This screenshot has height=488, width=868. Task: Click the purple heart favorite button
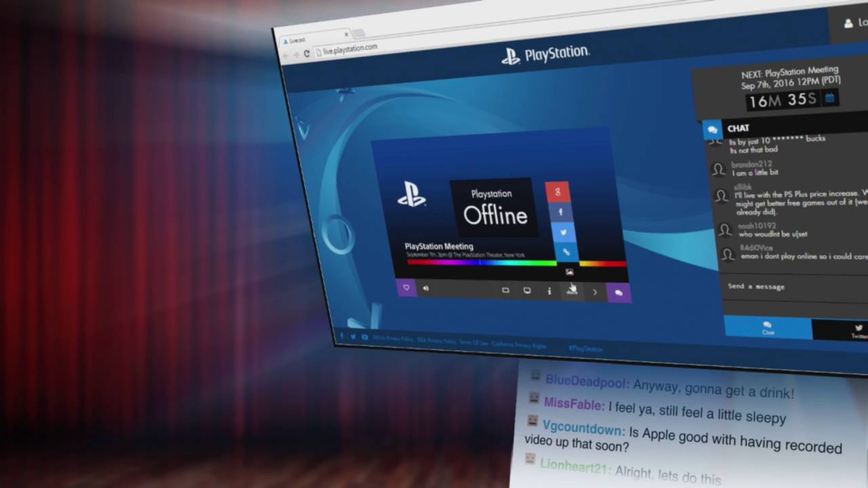406,287
